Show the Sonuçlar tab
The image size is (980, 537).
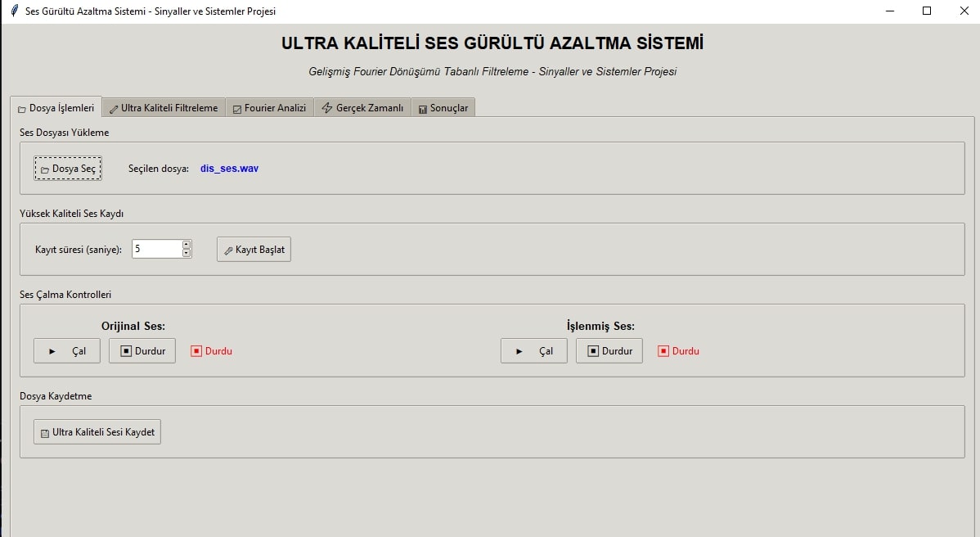[x=443, y=108]
